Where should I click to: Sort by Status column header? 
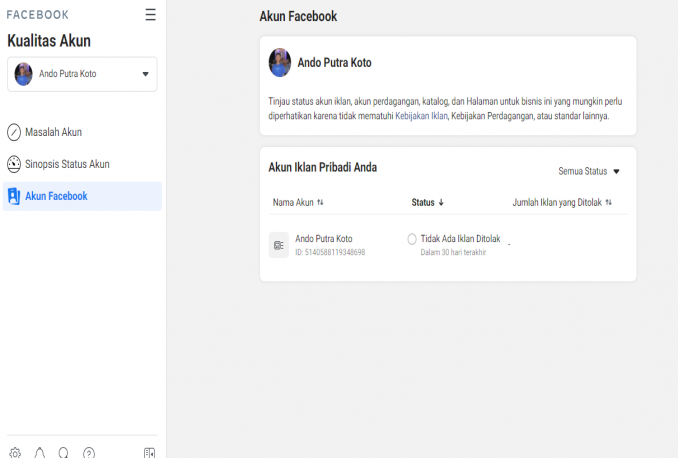[x=428, y=202]
